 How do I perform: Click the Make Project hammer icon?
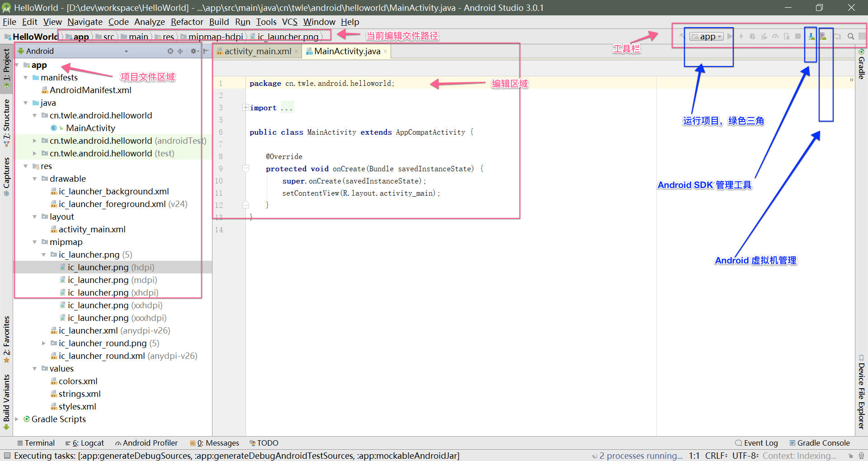(x=683, y=36)
